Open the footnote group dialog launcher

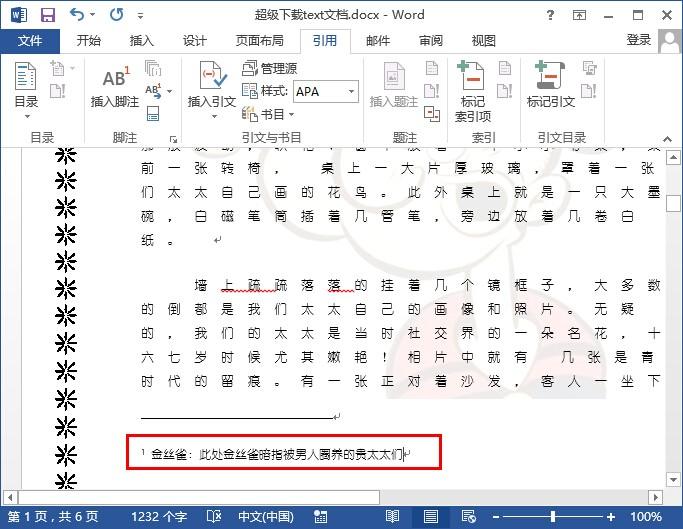pyautogui.click(x=173, y=139)
